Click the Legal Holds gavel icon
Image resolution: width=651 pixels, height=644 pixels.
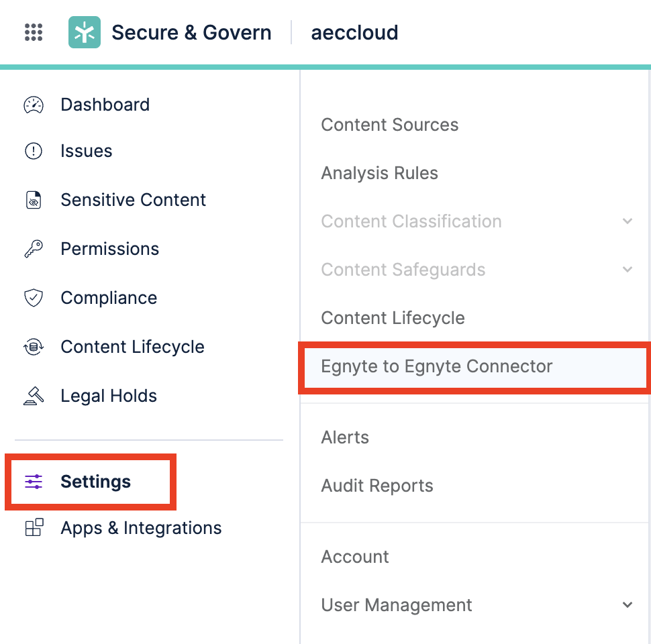pyautogui.click(x=33, y=396)
